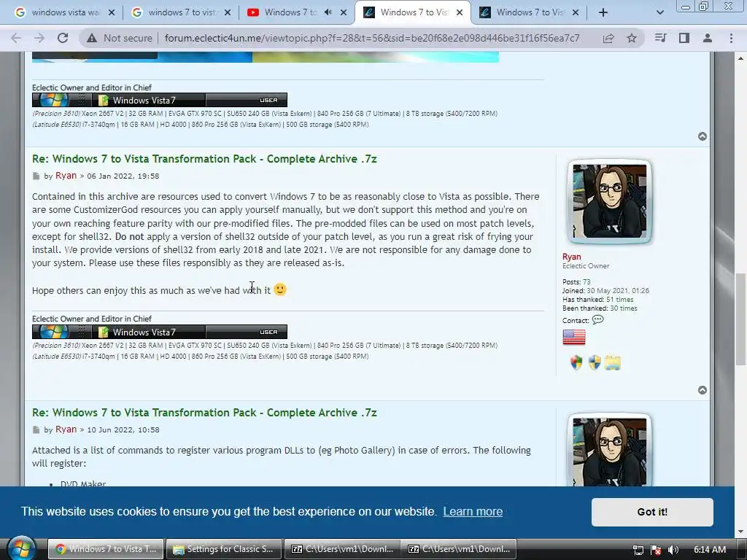Click the scrollbar up arrow
The width and height of the screenshot is (747, 560).
click(x=740, y=58)
